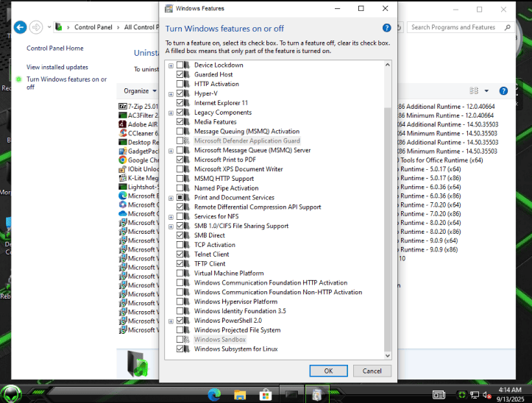Click the back arrow in Control Panel
The image size is (532, 403).
click(x=20, y=27)
